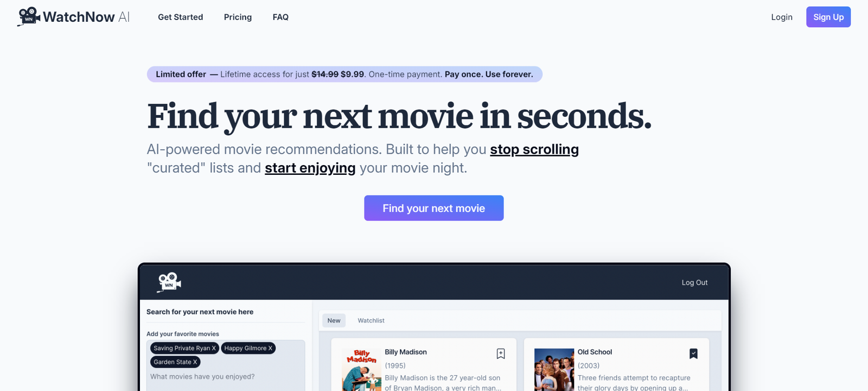Viewport: 868px width, 391px height.
Task: Remove the Happy Gilmore tag
Action: [x=270, y=348]
